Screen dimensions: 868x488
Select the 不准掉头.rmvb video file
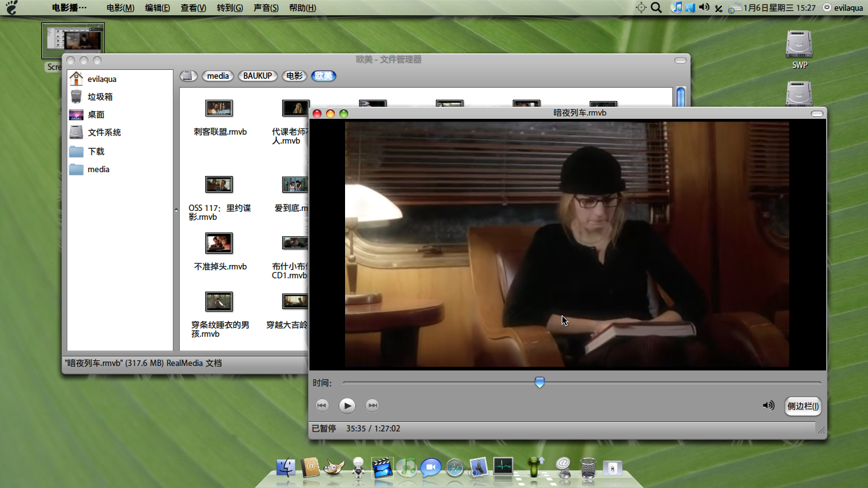(220, 252)
